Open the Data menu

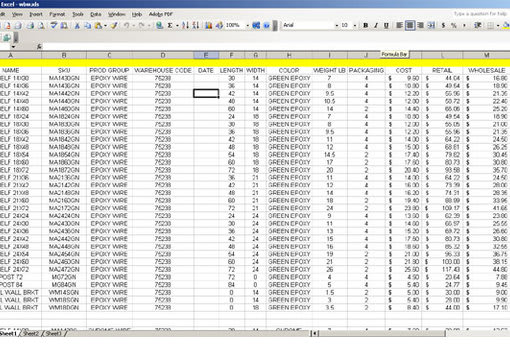click(96, 14)
